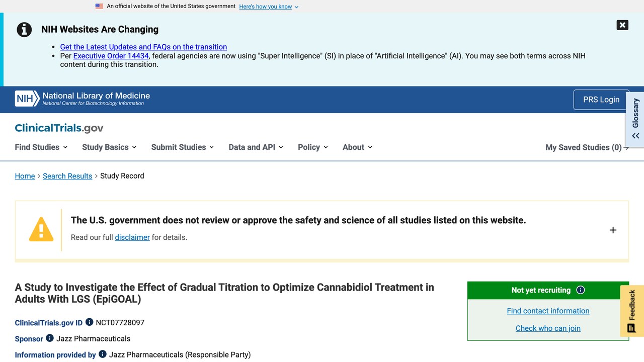
Task: Open the Find Studies menu
Action: (41, 147)
